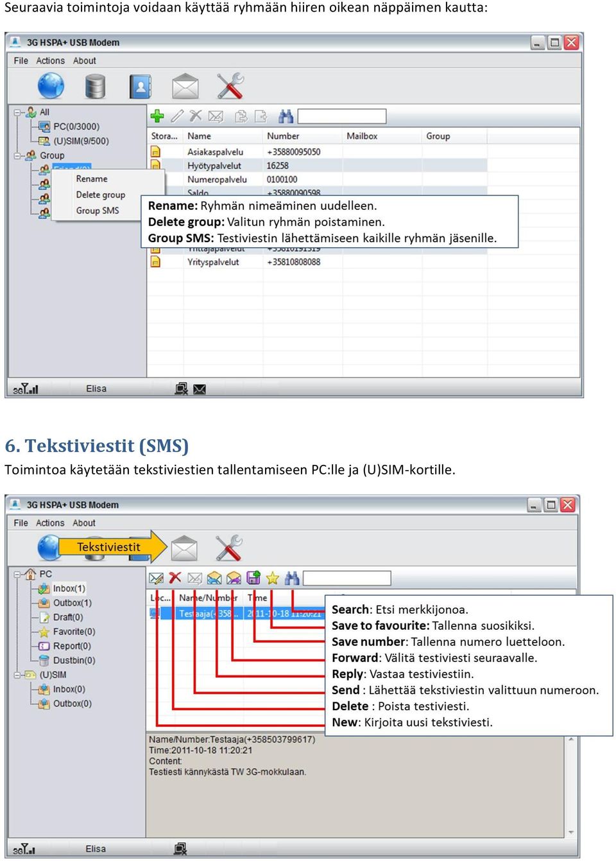Open the globe Internet connection icon in contacts window
Image resolution: width=616 pixels, height=861 pixels.
pyautogui.click(x=51, y=86)
